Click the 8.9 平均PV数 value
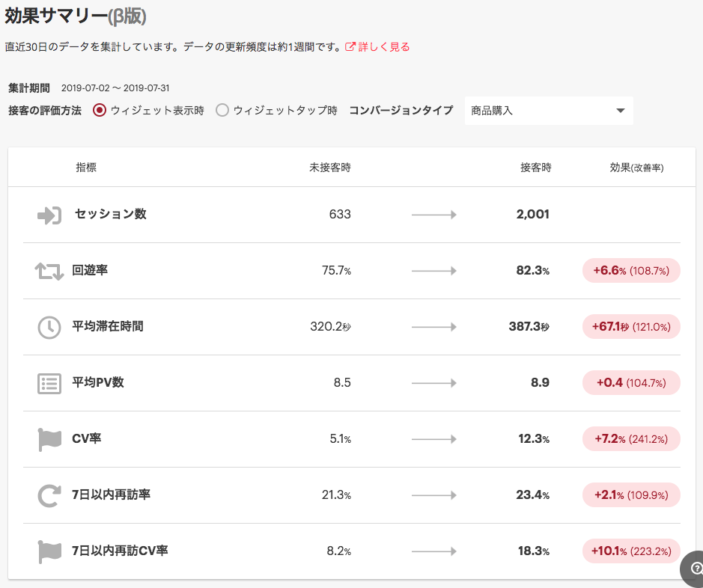703x588 pixels. coord(541,382)
